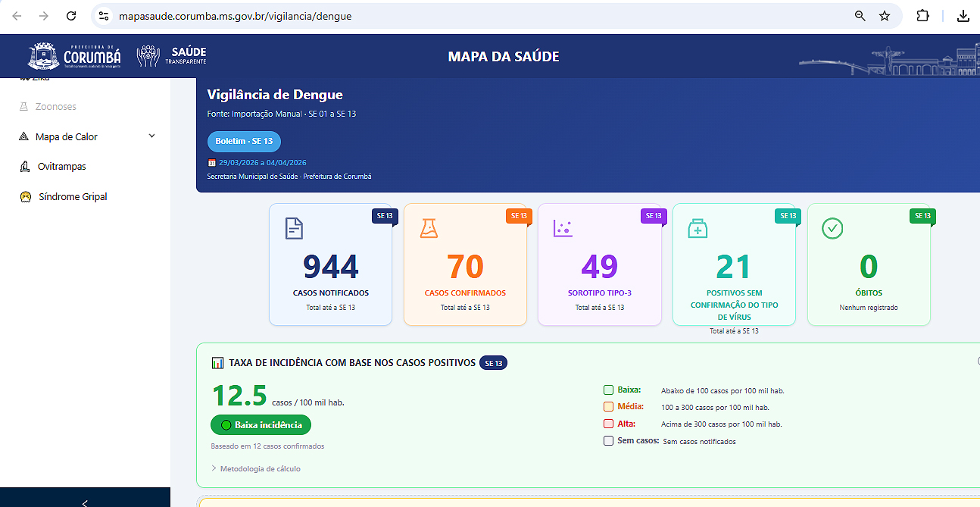980x507 pixels.
Task: Bookmark this page with the star icon
Action: [885, 16]
